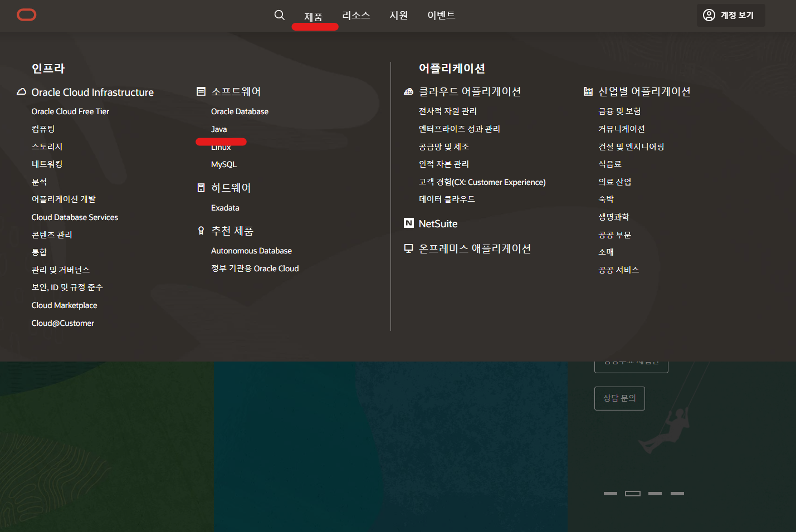Select the Java link
Image resolution: width=796 pixels, height=532 pixels.
pyautogui.click(x=219, y=129)
